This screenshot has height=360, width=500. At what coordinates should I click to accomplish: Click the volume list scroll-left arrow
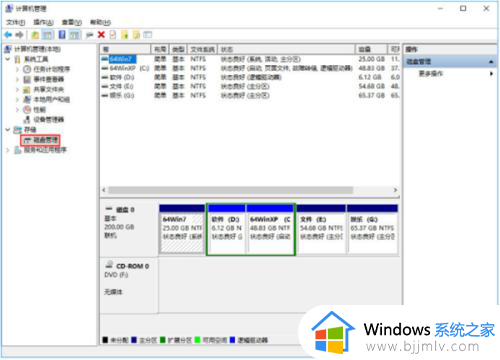104,190
